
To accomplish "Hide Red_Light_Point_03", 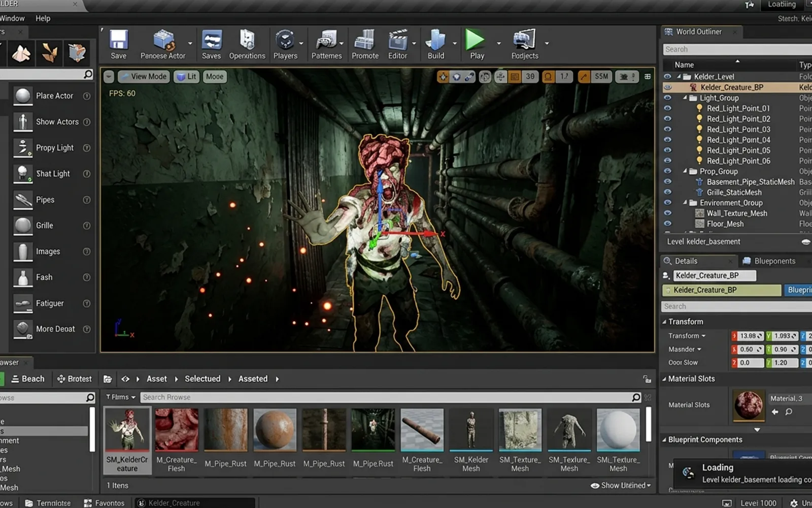I will (667, 129).
